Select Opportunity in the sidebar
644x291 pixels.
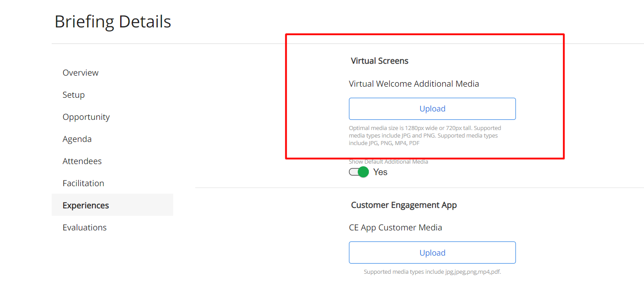pyautogui.click(x=86, y=117)
